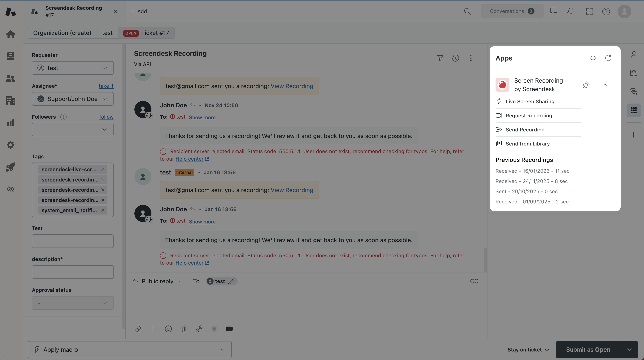This screenshot has height=360, width=644.
Task: Show ticket events history clock icon
Action: tap(456, 58)
